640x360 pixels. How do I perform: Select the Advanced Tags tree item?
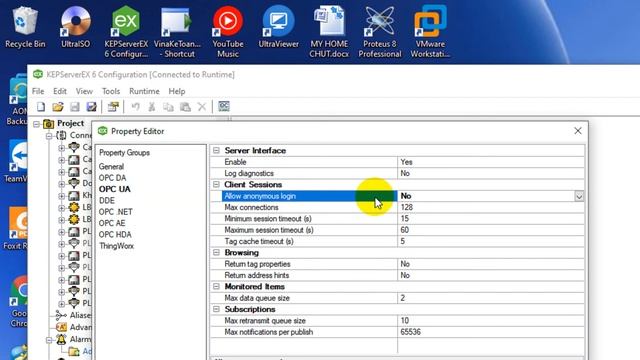80,327
